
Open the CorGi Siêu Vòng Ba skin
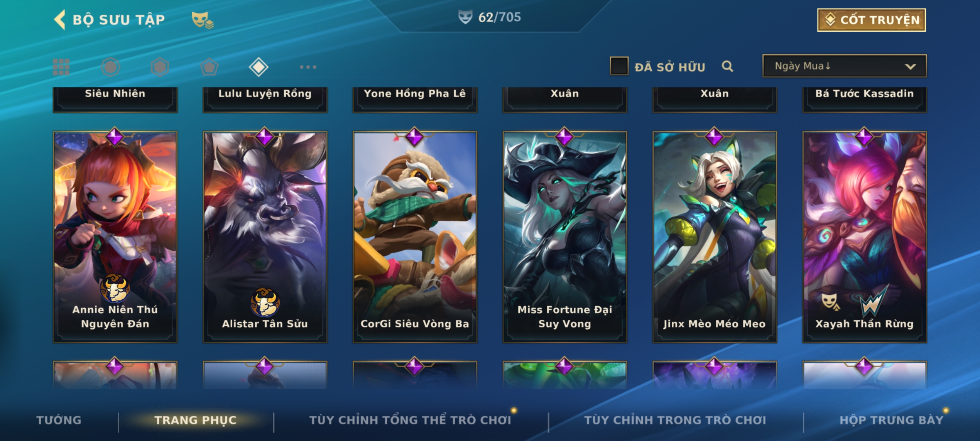(415, 237)
